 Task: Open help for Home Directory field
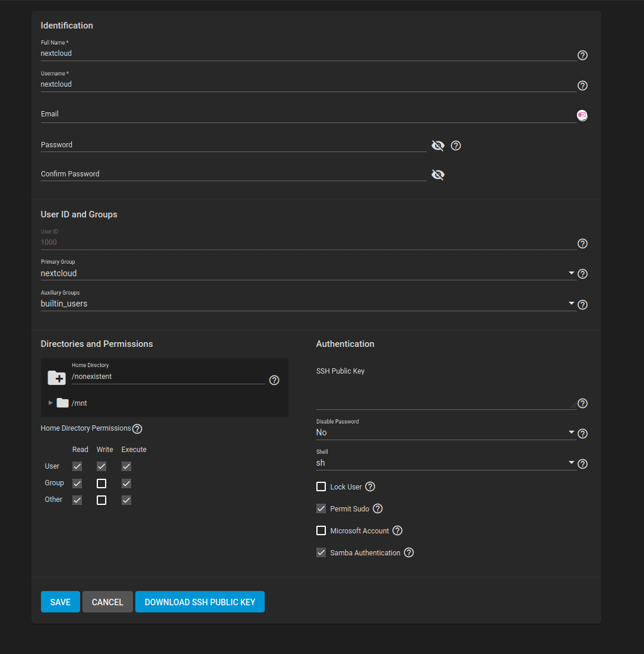(x=274, y=380)
